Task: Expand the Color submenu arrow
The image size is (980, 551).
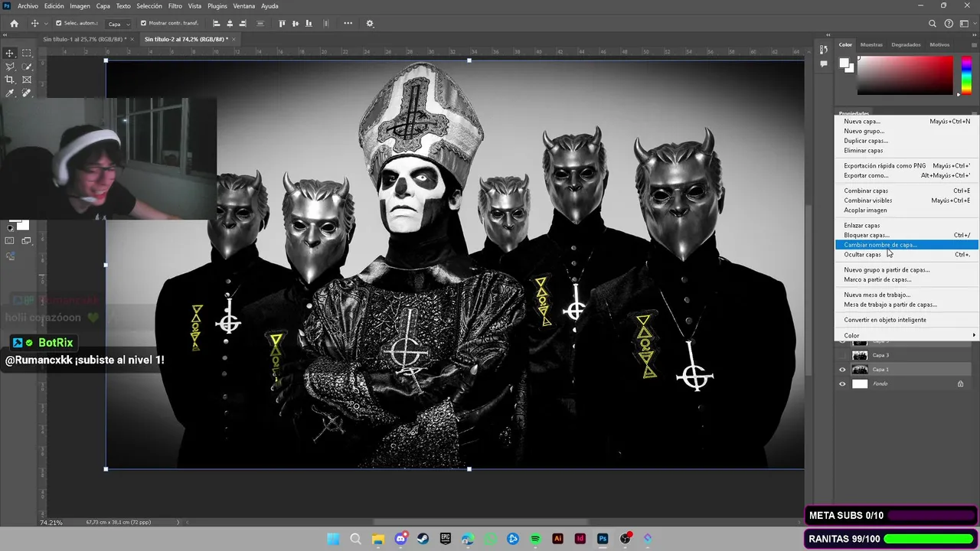Action: pyautogui.click(x=974, y=335)
